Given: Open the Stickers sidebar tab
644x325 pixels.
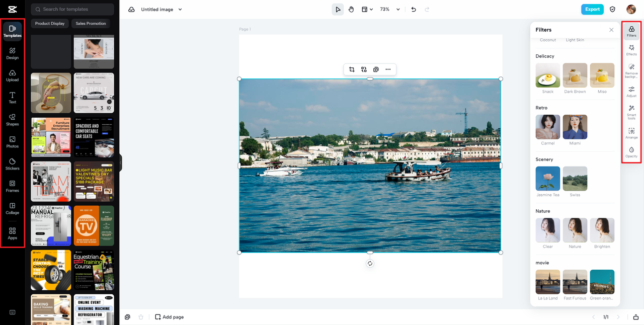Looking at the screenshot, I should (x=12, y=164).
